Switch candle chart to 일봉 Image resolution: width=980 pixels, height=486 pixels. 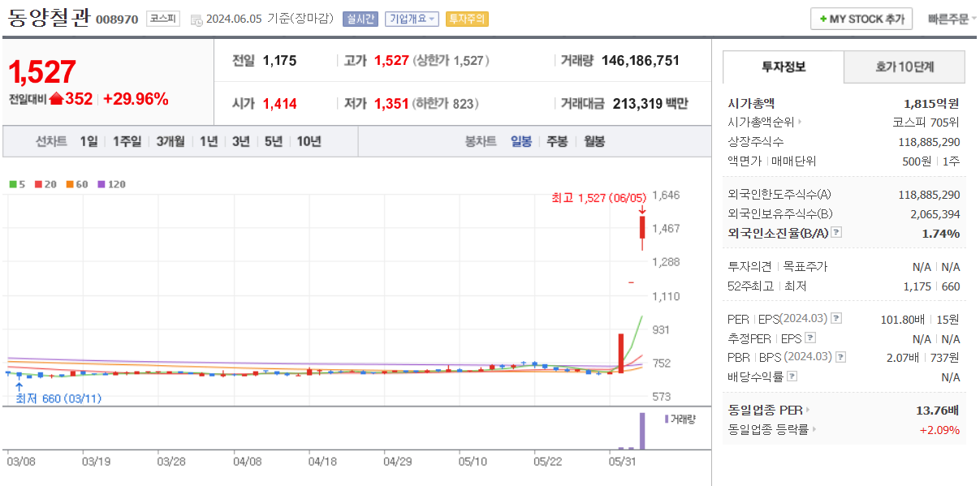(521, 141)
